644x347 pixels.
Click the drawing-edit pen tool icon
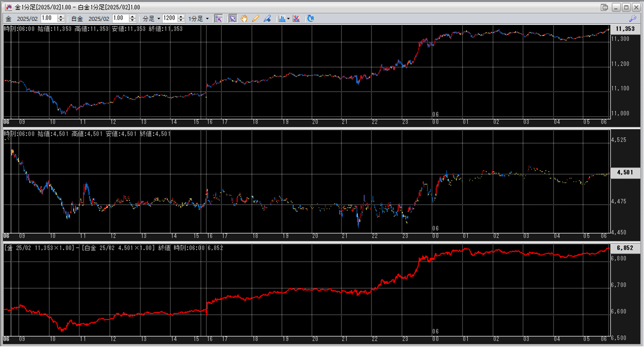point(267,19)
